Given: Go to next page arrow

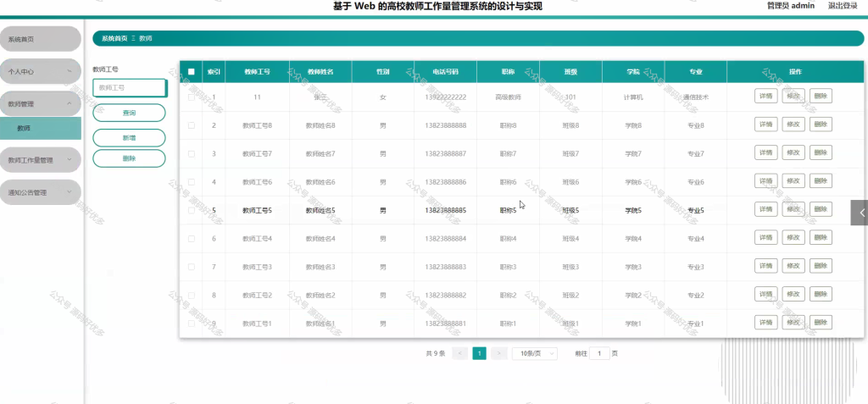Looking at the screenshot, I should click(x=498, y=354).
